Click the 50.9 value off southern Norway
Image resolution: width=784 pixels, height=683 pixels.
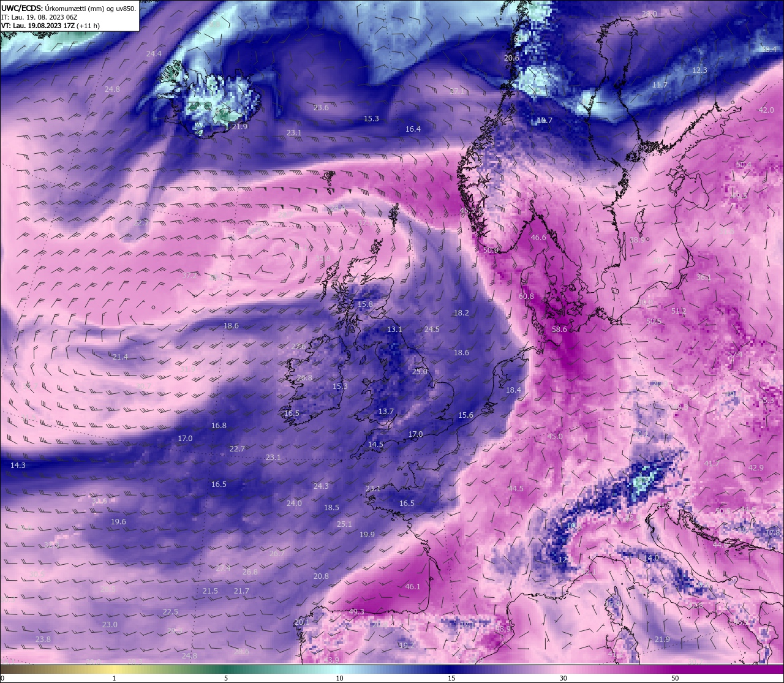point(491,251)
